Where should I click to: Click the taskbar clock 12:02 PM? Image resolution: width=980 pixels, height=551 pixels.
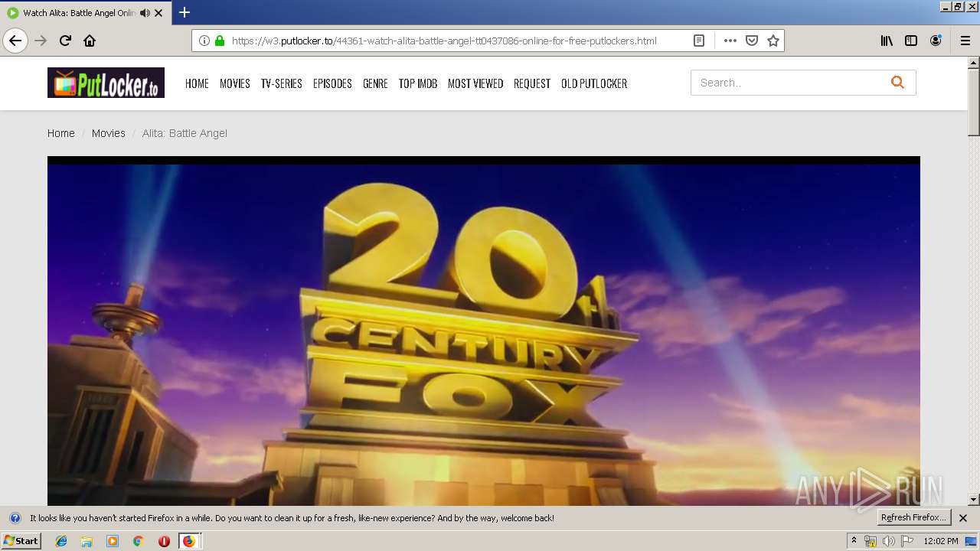pos(941,541)
